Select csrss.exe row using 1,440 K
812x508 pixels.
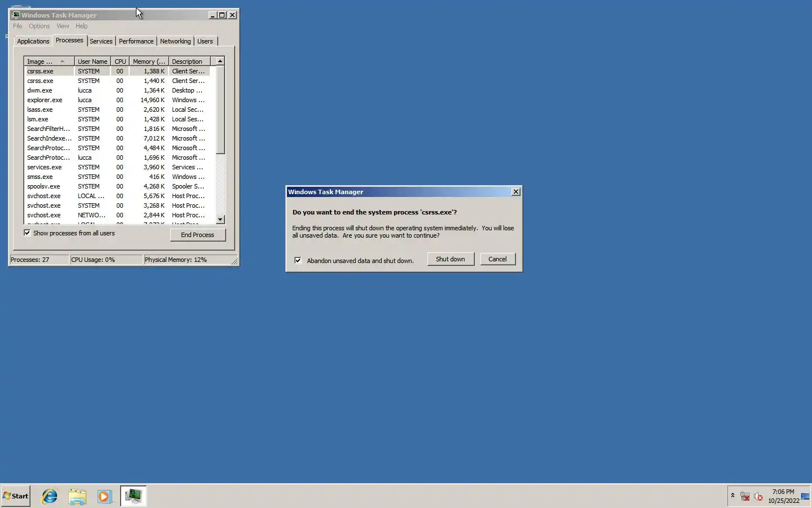(117, 81)
